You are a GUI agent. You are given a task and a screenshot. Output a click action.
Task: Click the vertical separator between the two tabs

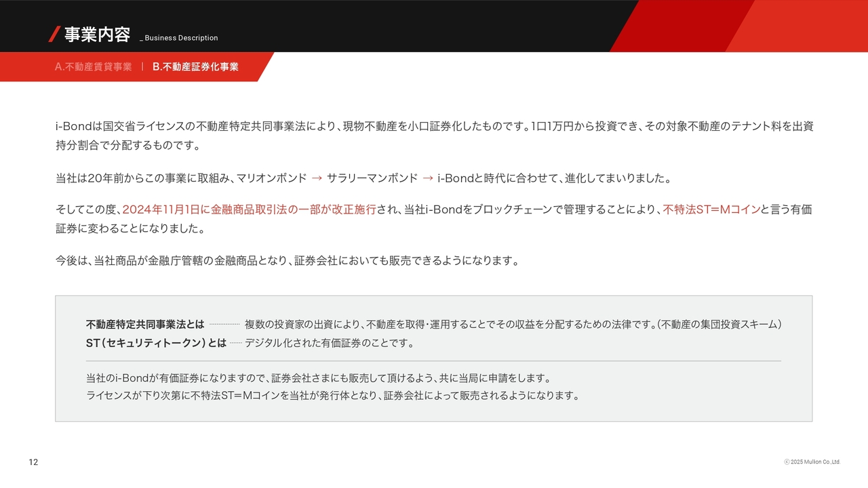(x=142, y=67)
